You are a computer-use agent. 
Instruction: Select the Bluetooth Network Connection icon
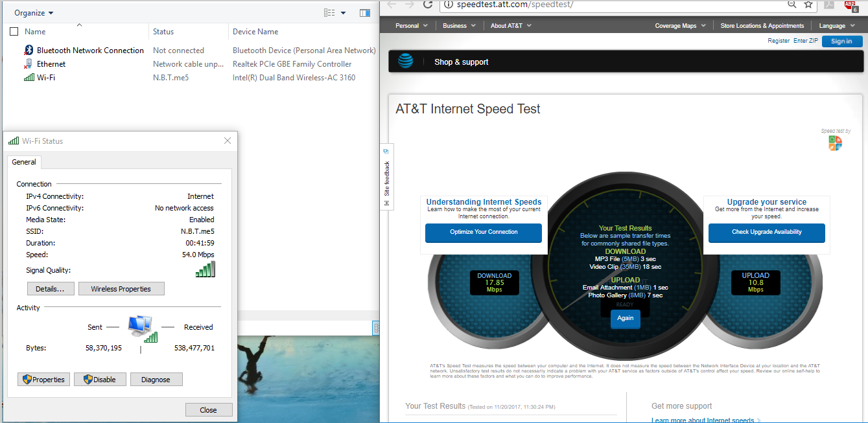point(29,51)
